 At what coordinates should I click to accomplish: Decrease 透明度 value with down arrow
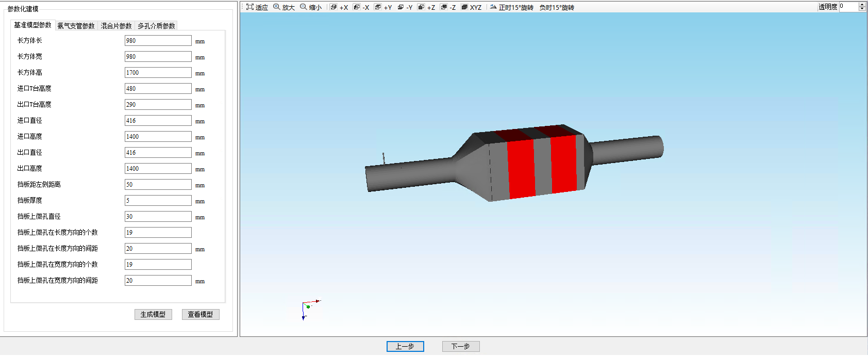point(862,9)
